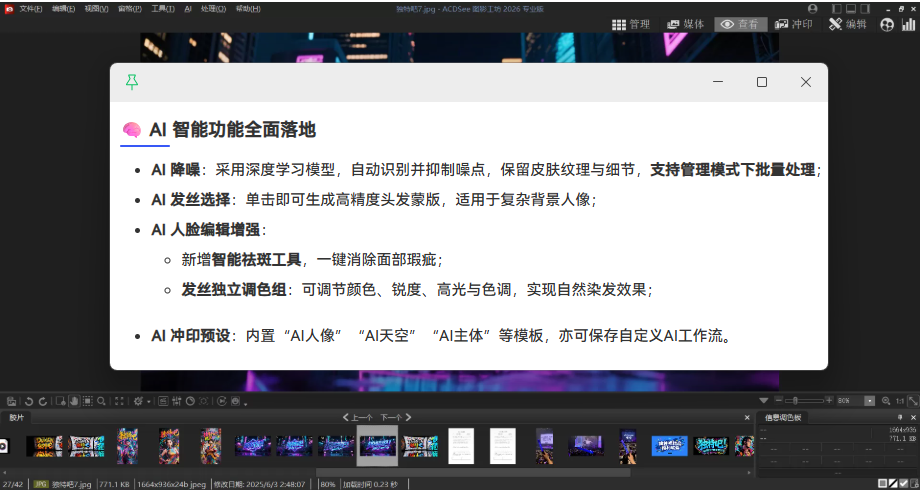Screen dimensions: 923x490
Task: Click the magnifier zoom icon beside 1:1
Action: point(885,401)
